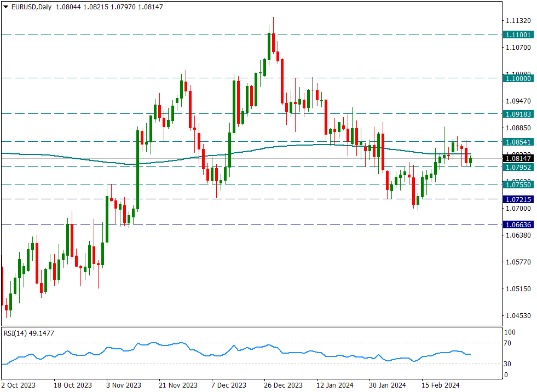The height and width of the screenshot is (392, 537).
Task: Click the 30 Jan 2024 date label
Action: pos(388,385)
